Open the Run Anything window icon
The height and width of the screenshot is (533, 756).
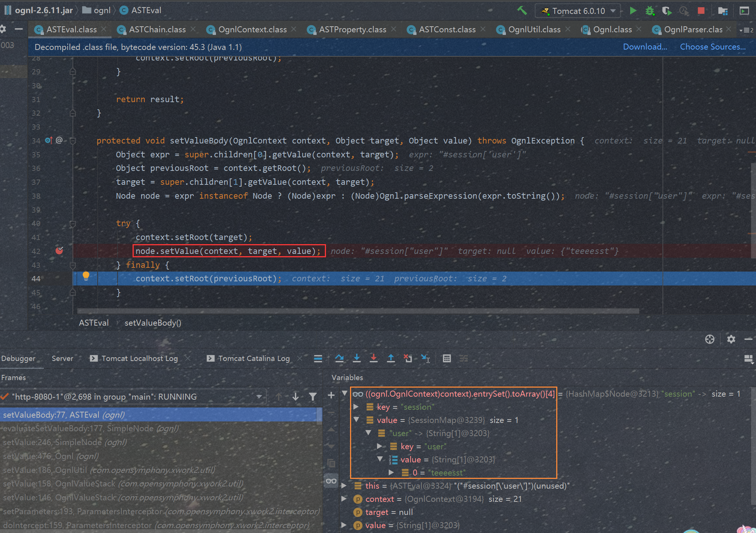coord(744,11)
